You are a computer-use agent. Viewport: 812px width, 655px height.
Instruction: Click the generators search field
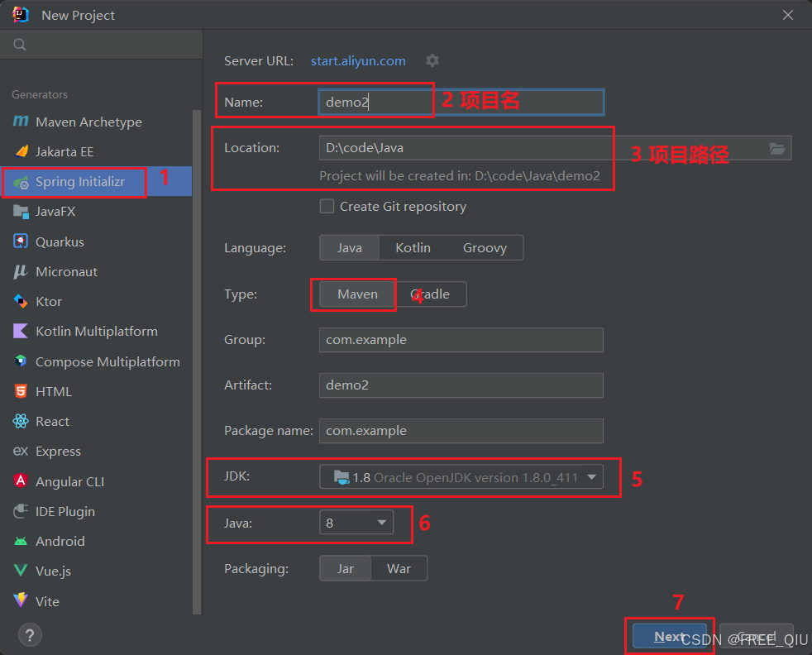pyautogui.click(x=102, y=45)
